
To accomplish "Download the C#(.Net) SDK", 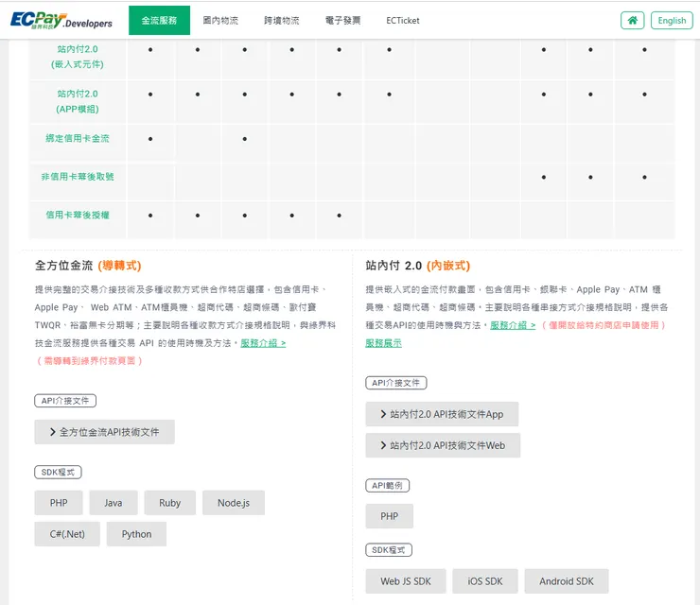I will coord(67,534).
